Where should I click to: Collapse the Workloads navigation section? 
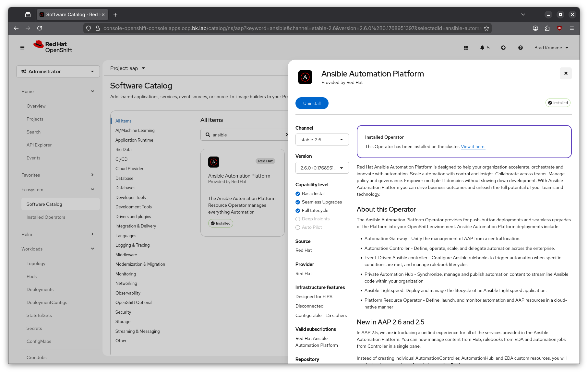[x=58, y=249]
